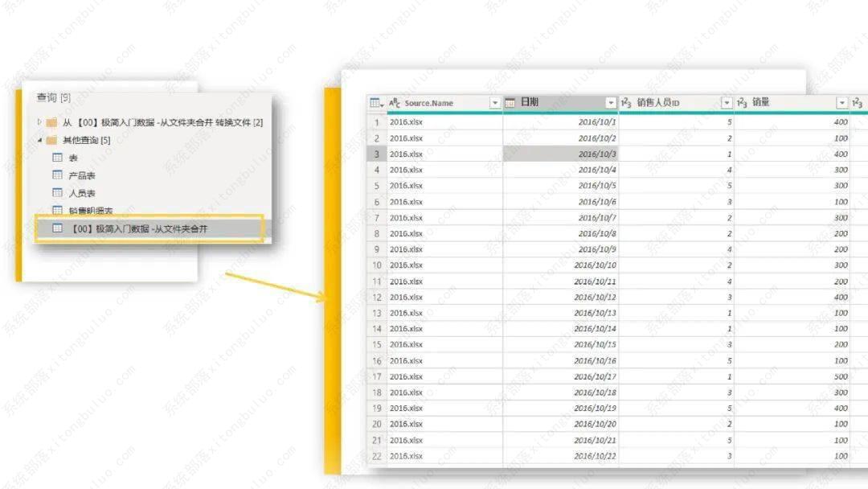Image resolution: width=868 pixels, height=489 pixels.
Task: Click date cell 2016/10/3
Action: point(560,154)
